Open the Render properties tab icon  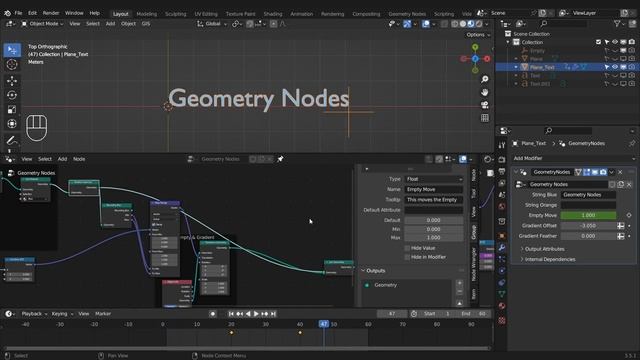tap(502, 160)
